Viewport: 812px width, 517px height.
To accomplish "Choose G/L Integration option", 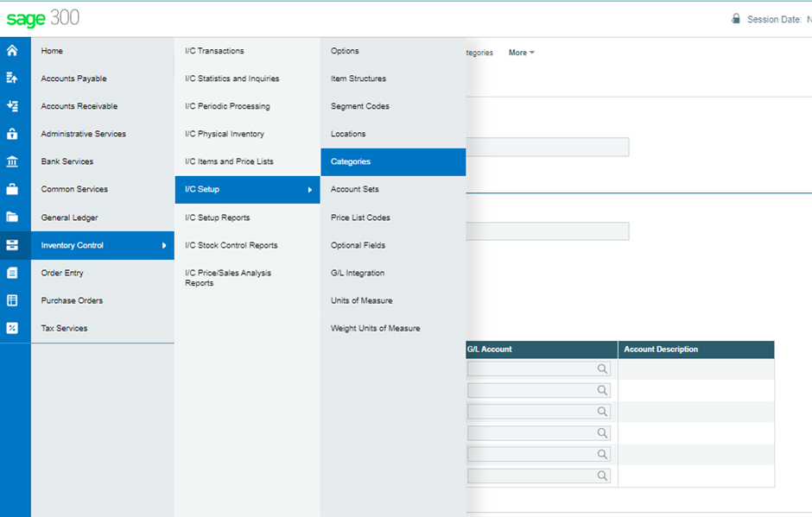I will tap(357, 273).
